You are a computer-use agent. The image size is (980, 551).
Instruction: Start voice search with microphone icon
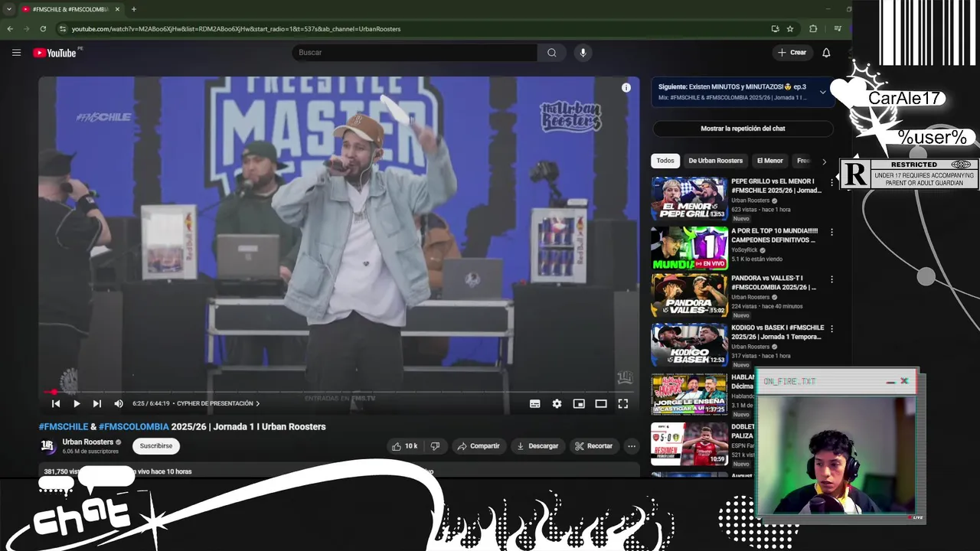(583, 53)
